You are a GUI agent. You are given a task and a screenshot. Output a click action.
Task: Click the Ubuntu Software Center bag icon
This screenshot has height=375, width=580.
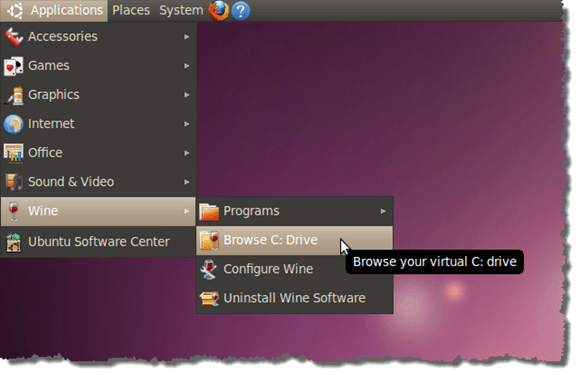click(14, 242)
